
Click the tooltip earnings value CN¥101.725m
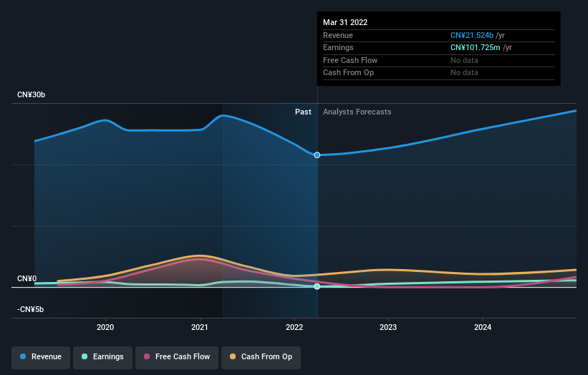(x=475, y=47)
